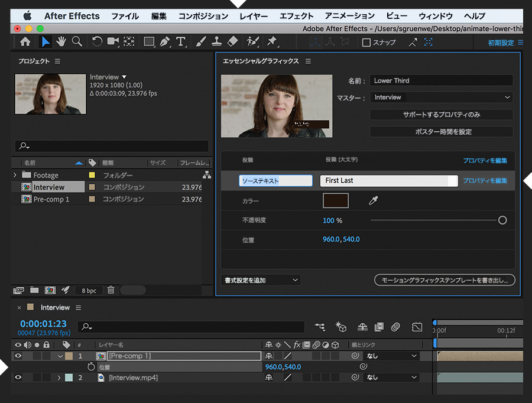Click the eyedropper next to カラー swatch

coord(373,201)
